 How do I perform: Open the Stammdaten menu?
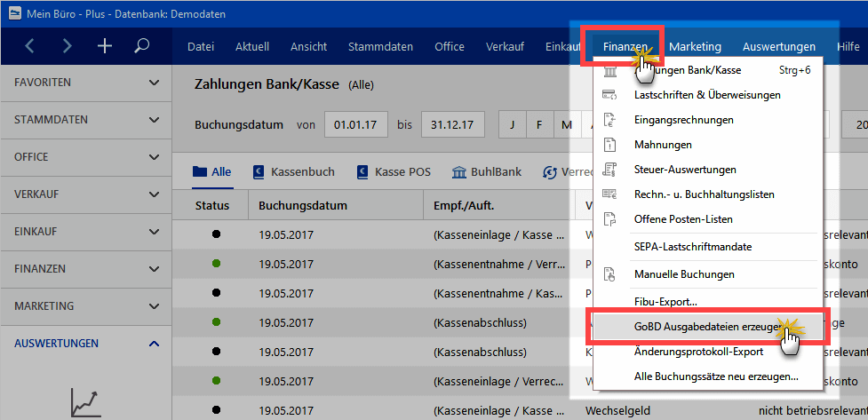[380, 46]
